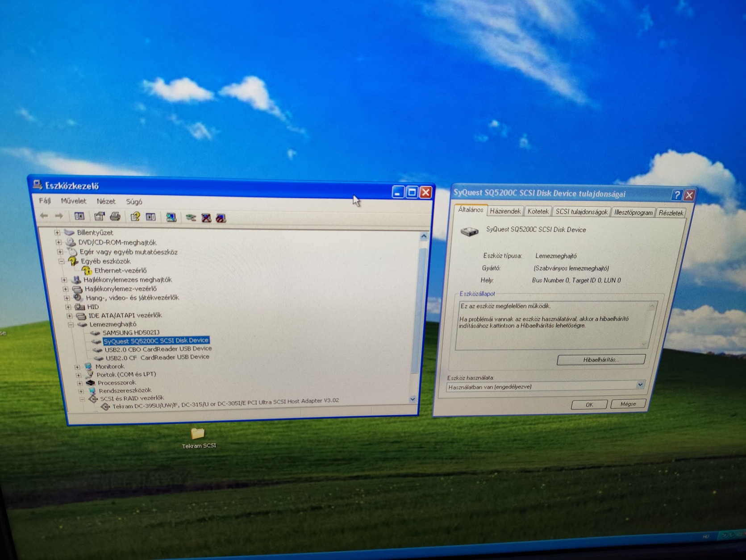The height and width of the screenshot is (560, 746).
Task: Click the device tree scrollbar down arrow
Action: click(x=413, y=399)
